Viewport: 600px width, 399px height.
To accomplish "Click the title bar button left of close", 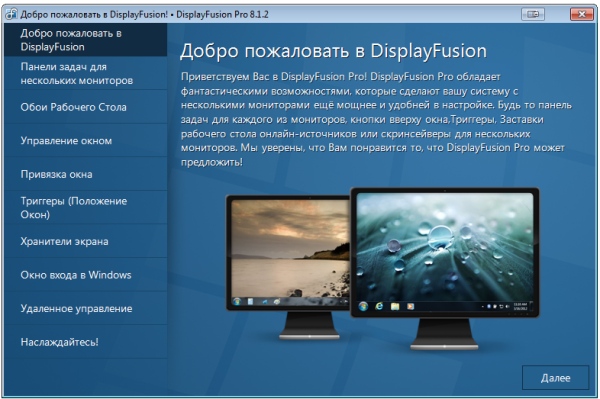I will tap(533, 14).
